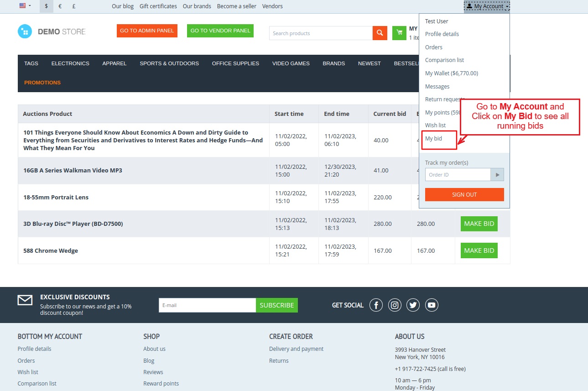Make bid on 588 Chrome Wedge
Screen dimensions: 588x391
(x=479, y=250)
